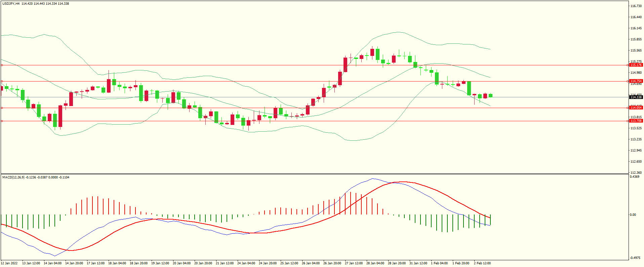The image size is (644, 267).
Task: Click the -0.4975 MACD scale minimum
Action: click(635, 258)
